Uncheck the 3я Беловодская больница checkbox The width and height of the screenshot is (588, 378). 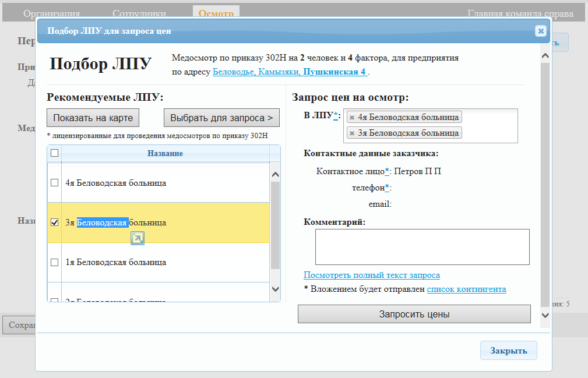[55, 222]
